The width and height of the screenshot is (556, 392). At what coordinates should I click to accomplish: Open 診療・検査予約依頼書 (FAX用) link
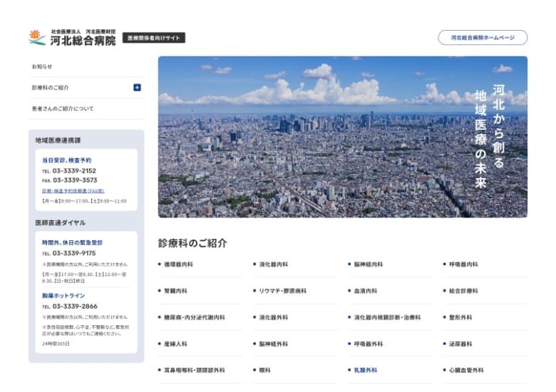[73, 191]
